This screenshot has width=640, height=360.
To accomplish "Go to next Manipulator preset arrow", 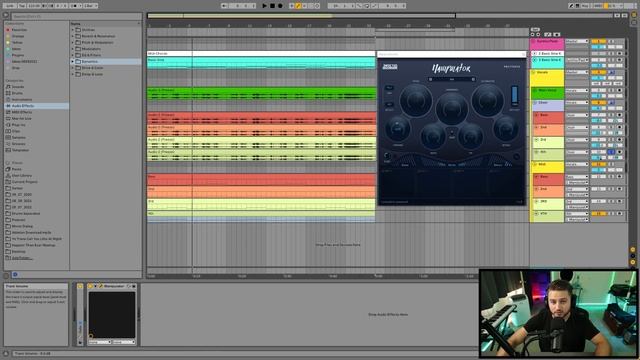I will click(473, 79).
